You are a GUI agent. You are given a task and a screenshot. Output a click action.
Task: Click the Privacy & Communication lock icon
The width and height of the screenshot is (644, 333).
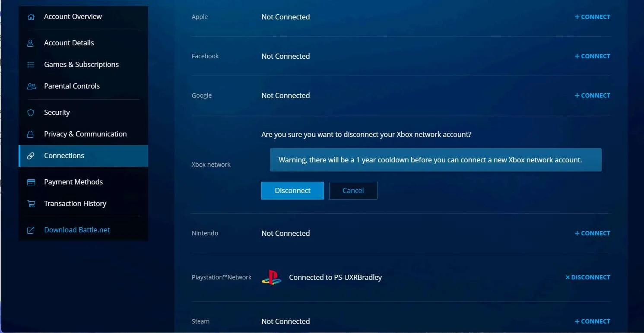click(x=31, y=134)
